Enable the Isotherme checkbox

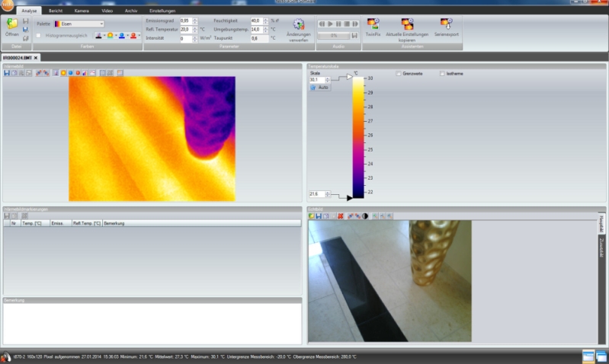441,73
